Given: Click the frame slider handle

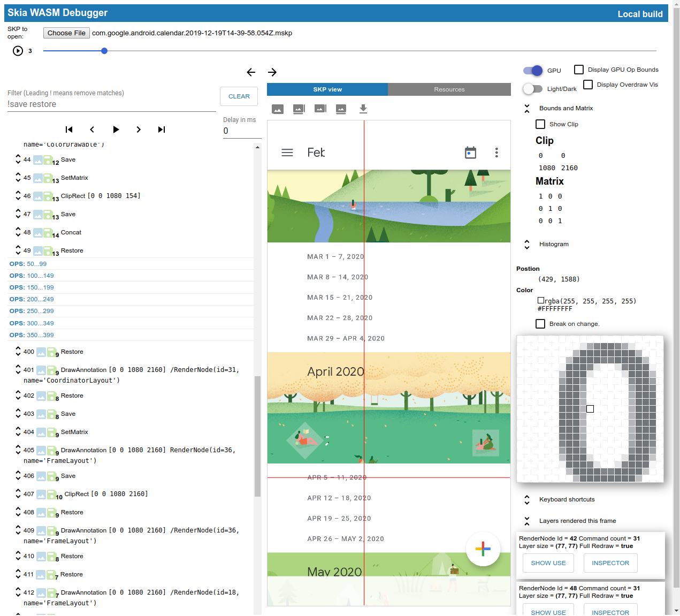Looking at the screenshot, I should coord(104,51).
